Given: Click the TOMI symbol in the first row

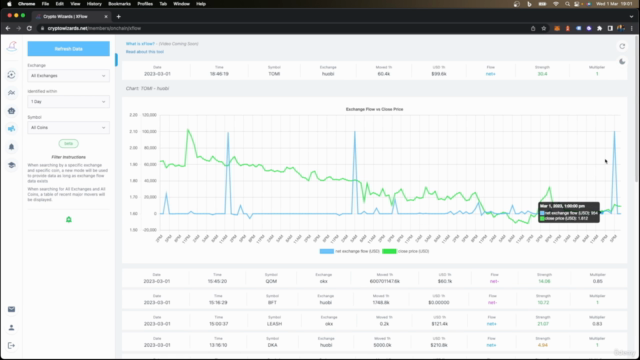Looking at the screenshot, I should (x=274, y=74).
